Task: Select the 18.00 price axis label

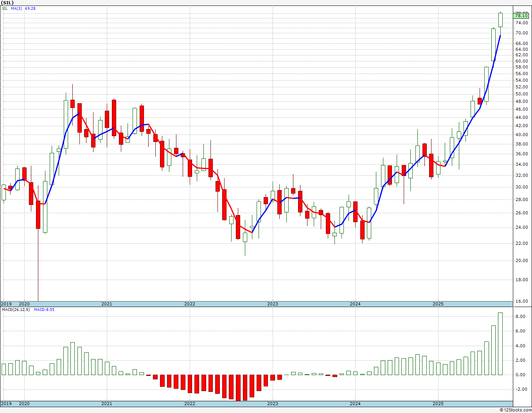Action: coord(521,280)
